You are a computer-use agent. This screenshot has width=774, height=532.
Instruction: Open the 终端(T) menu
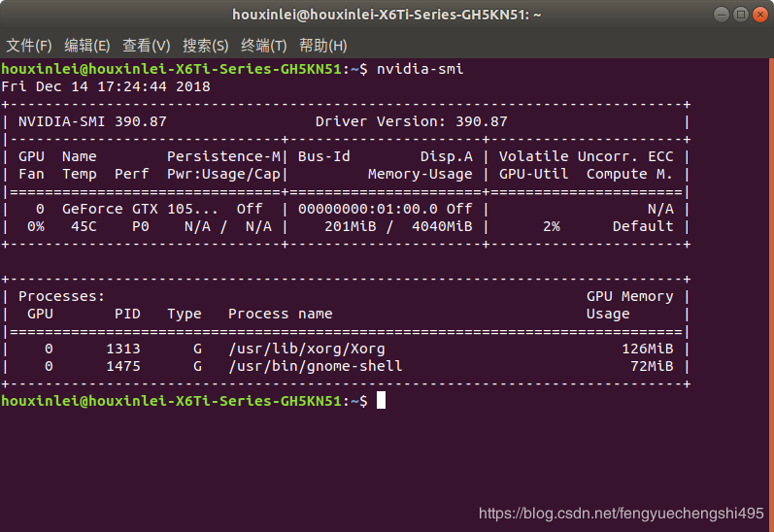pos(263,46)
